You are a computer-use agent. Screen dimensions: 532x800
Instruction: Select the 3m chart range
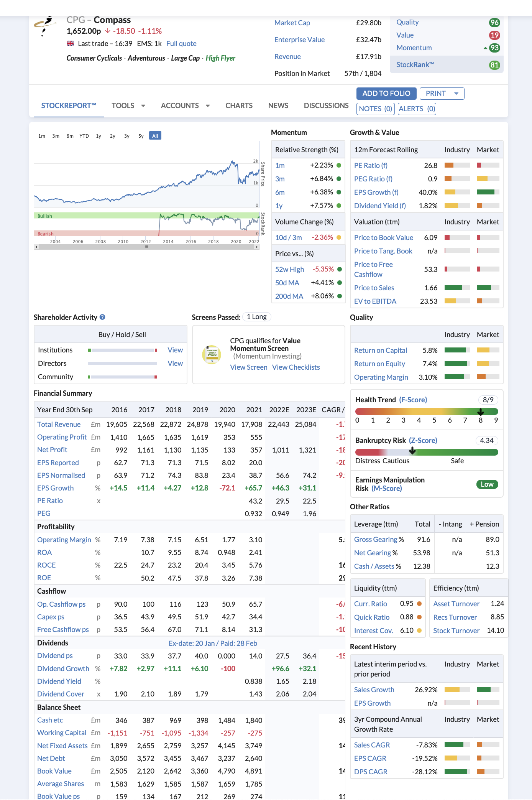click(56, 136)
